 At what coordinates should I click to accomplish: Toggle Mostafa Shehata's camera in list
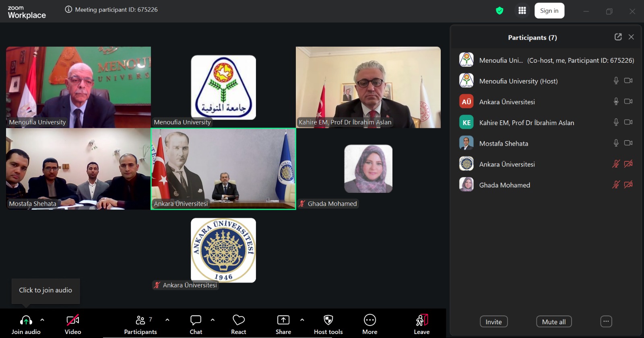[x=628, y=143]
